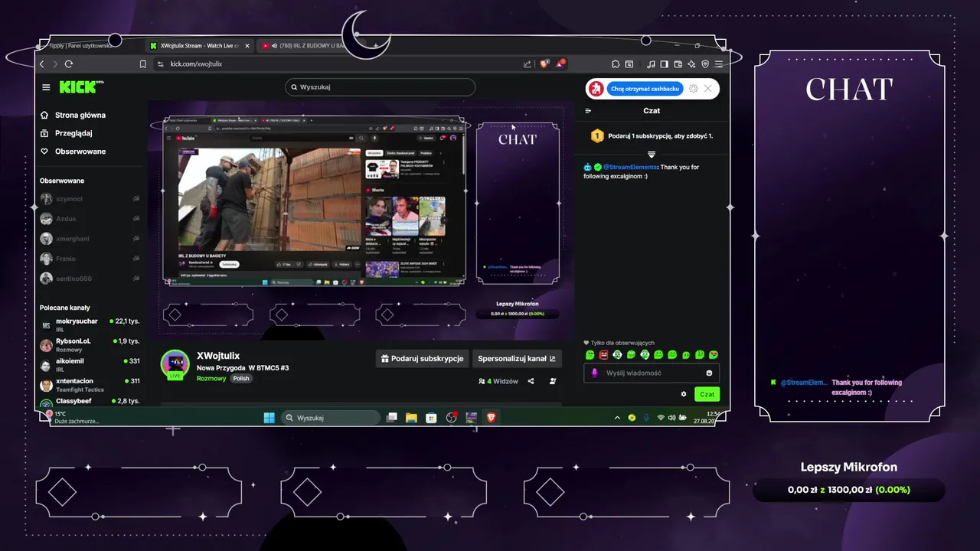Screen dimensions: 980x551
Task: Open File Explorer from the taskbar
Action: point(411,418)
